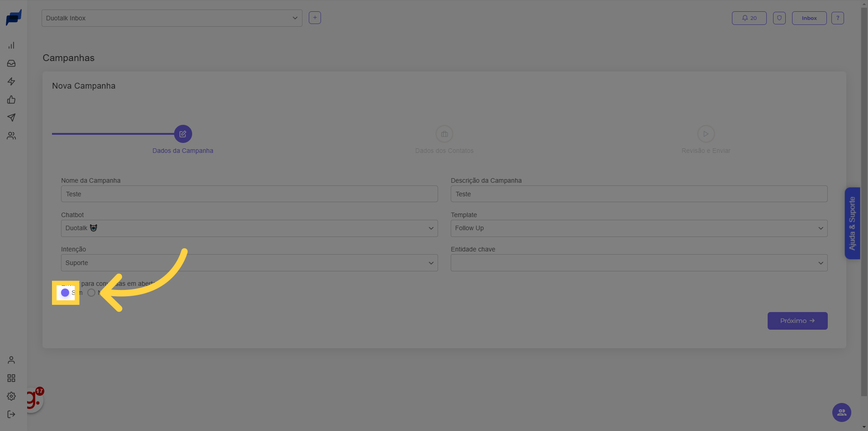Image resolution: width=868 pixels, height=431 pixels.
Task: Open the Ajuda & Suporte side tab
Action: [852, 223]
